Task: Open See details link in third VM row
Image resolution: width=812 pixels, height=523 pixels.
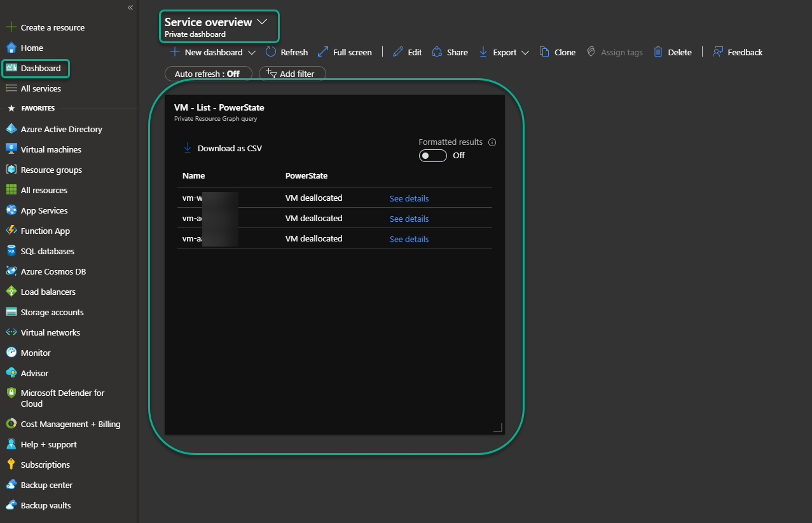Action: 409,239
